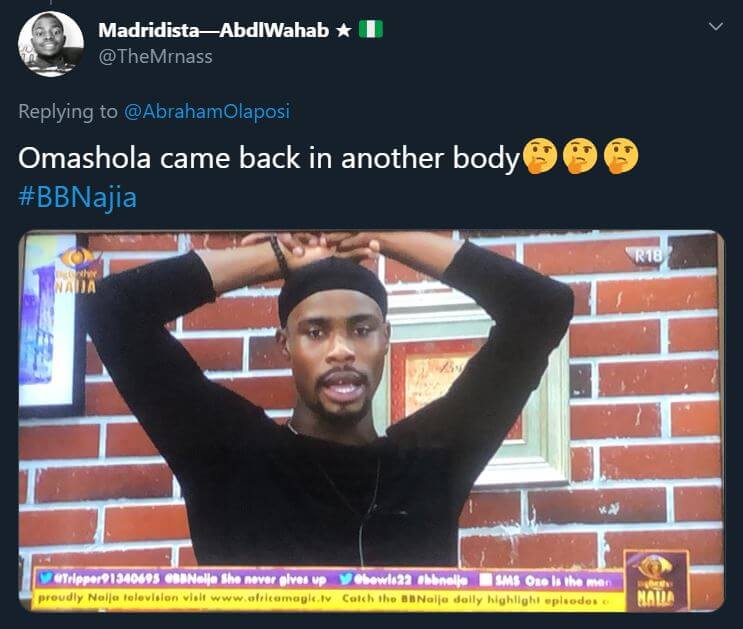This screenshot has height=629, width=743.
Task: Open the Madridista—AbdlWahab display name
Action: pos(213,30)
